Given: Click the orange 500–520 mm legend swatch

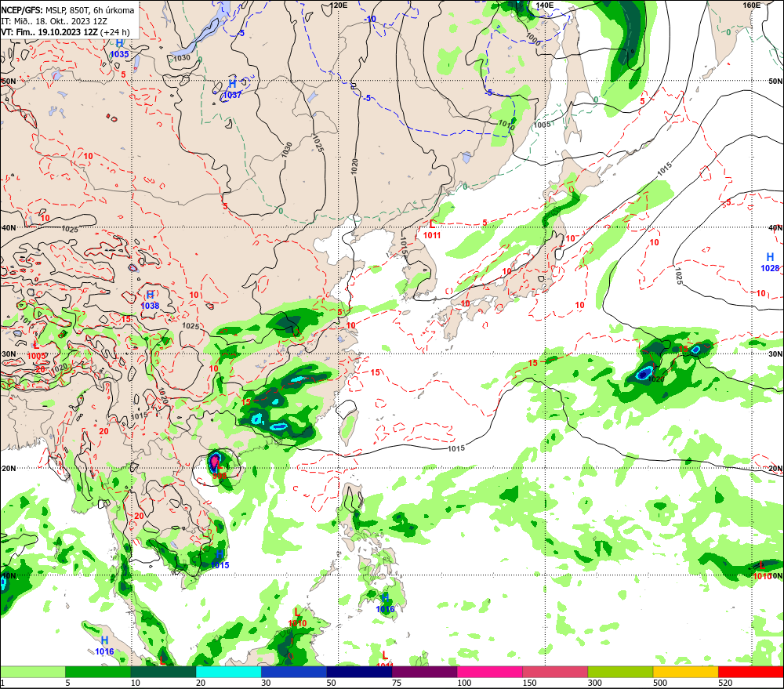Looking at the screenshot, I should point(685,672).
